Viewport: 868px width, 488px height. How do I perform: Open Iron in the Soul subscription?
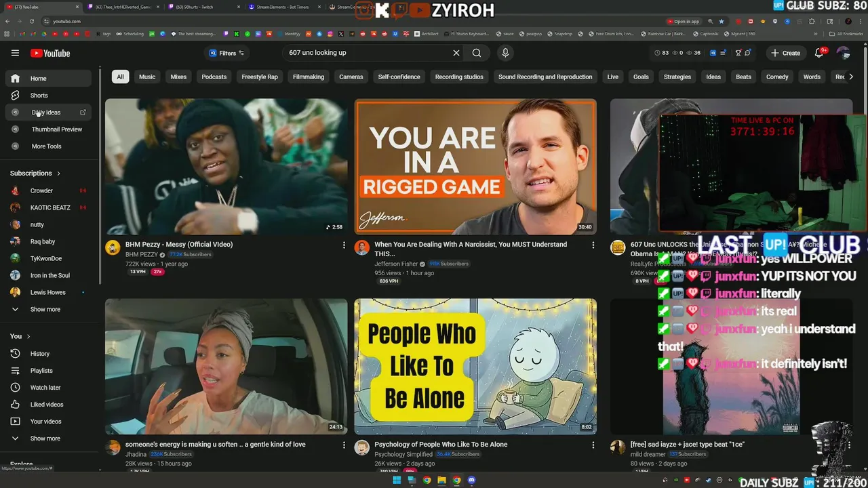48,276
